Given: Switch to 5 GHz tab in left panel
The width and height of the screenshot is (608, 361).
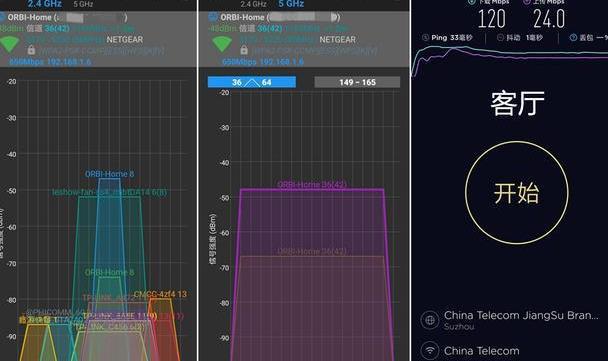Looking at the screenshot, I should [x=83, y=4].
